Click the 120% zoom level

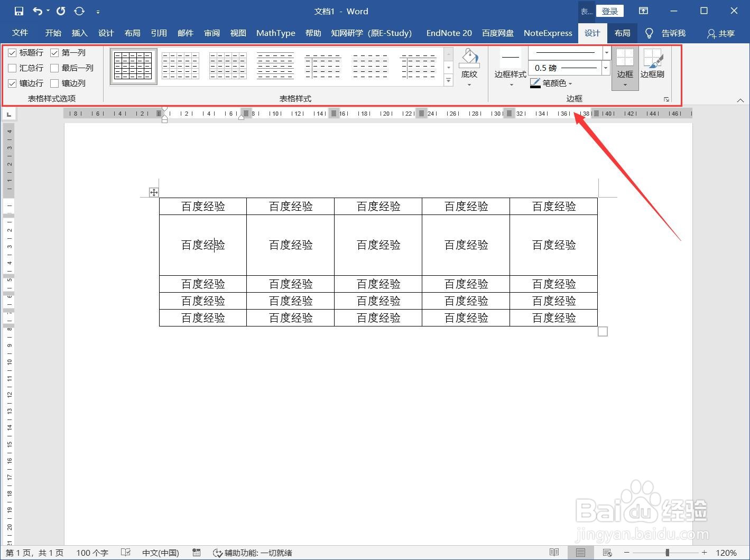pos(726,553)
